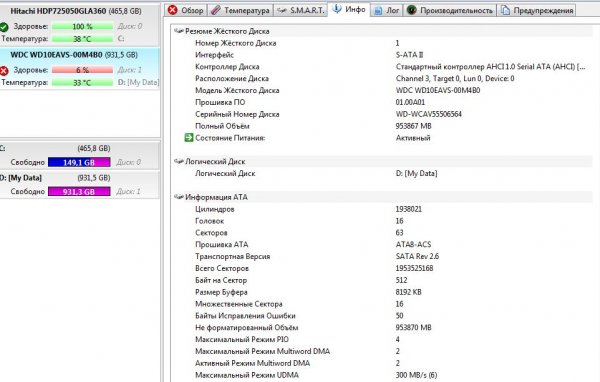Viewport: 600px width, 382px height.
Task: Click the Диск: 1 label next to WDC health
Action: (130, 70)
